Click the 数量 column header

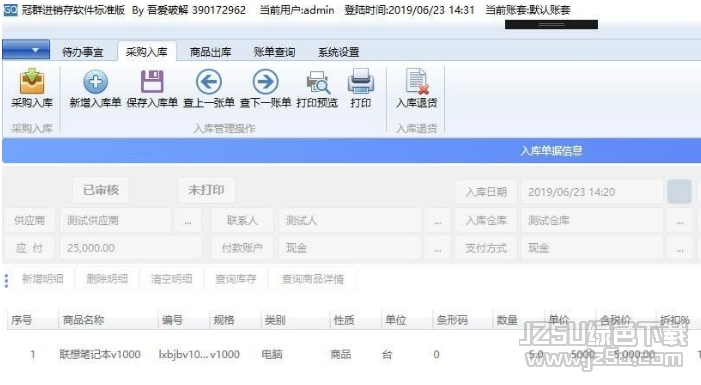[x=518, y=320]
